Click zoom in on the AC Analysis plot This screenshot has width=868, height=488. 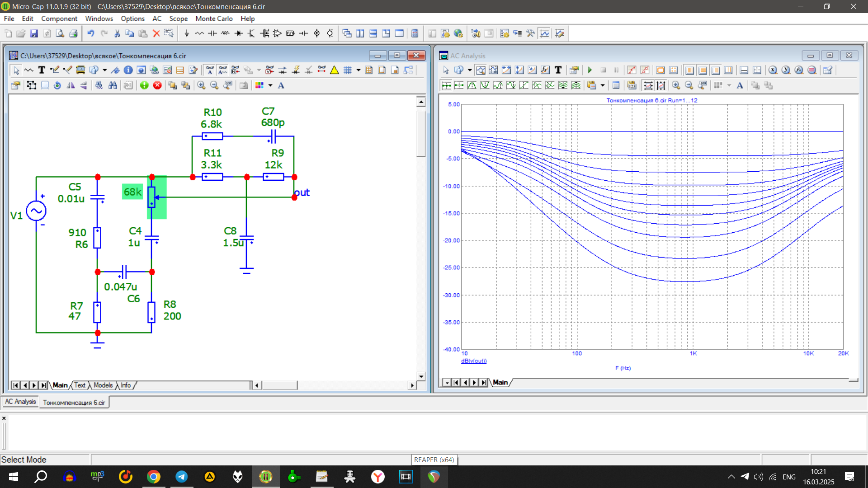point(676,85)
